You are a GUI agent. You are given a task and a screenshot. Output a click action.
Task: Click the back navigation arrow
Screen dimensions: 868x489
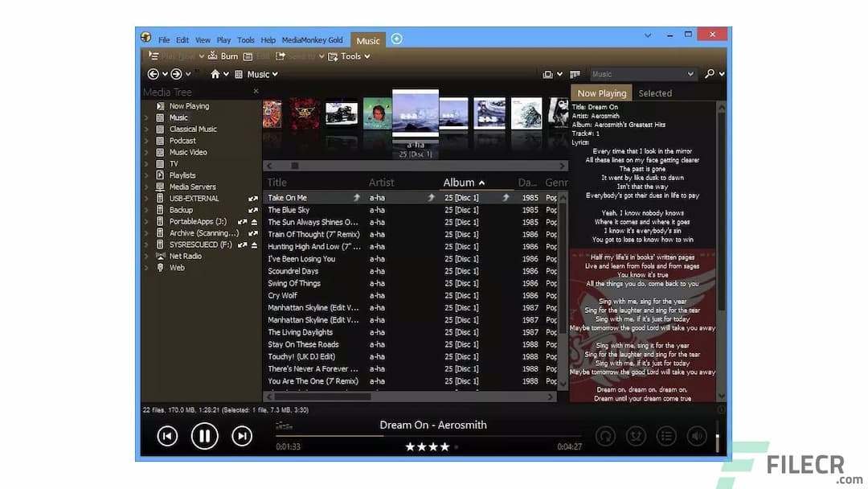(x=153, y=73)
